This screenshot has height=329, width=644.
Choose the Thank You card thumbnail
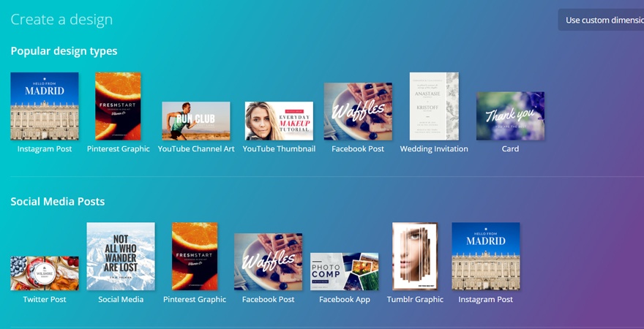click(x=510, y=116)
